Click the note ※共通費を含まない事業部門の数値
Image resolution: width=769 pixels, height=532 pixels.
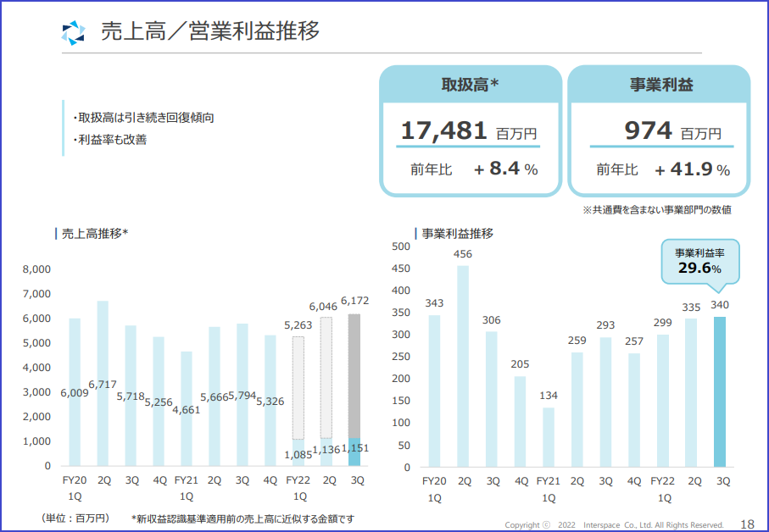tap(657, 209)
